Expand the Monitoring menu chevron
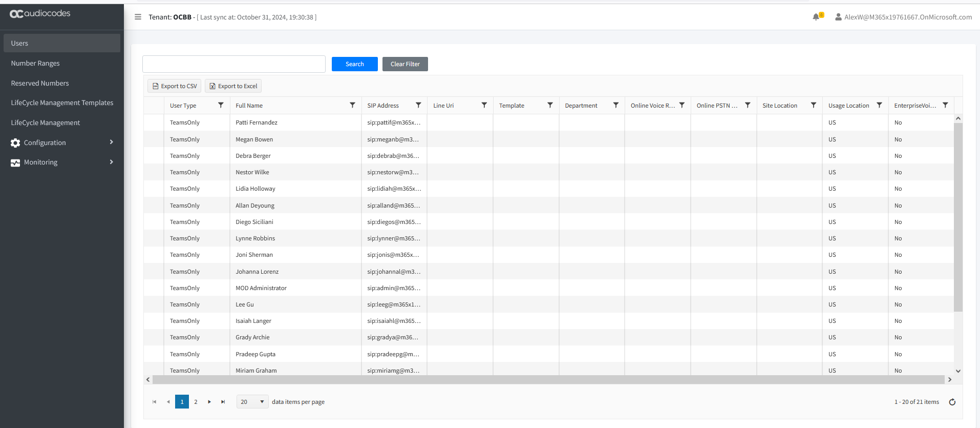 tap(112, 162)
